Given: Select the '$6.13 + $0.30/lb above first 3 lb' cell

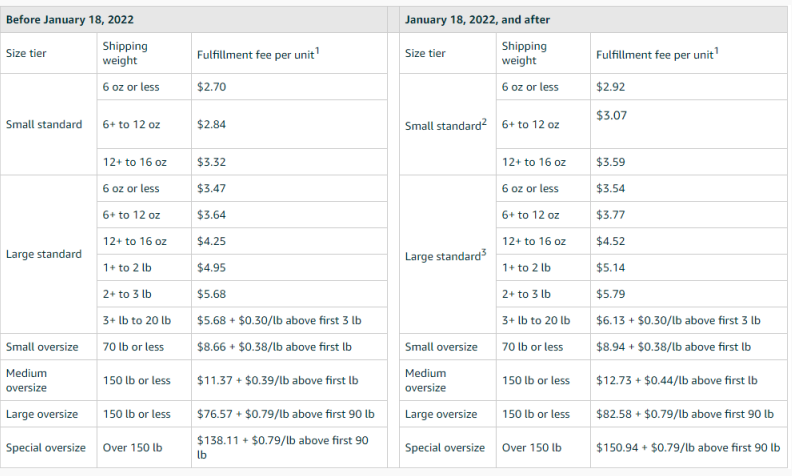Looking at the screenshot, I should (x=678, y=320).
